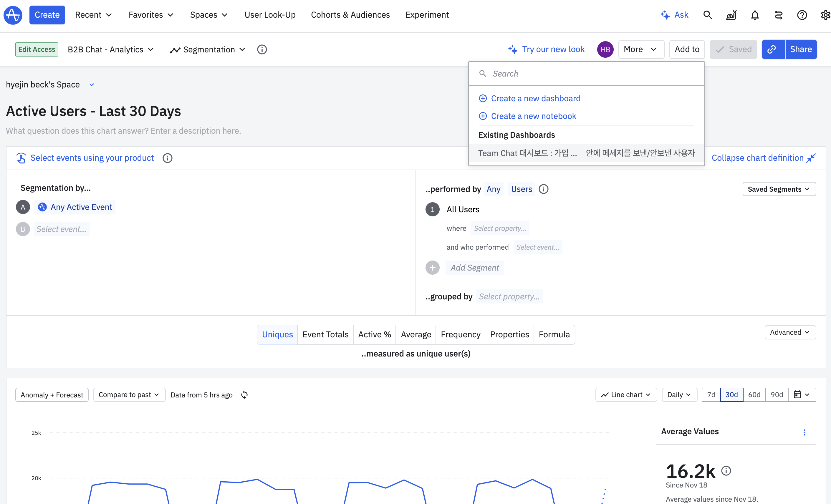The height and width of the screenshot is (504, 831).
Task: Toggle Anomaly + Forecast
Action: (x=52, y=395)
